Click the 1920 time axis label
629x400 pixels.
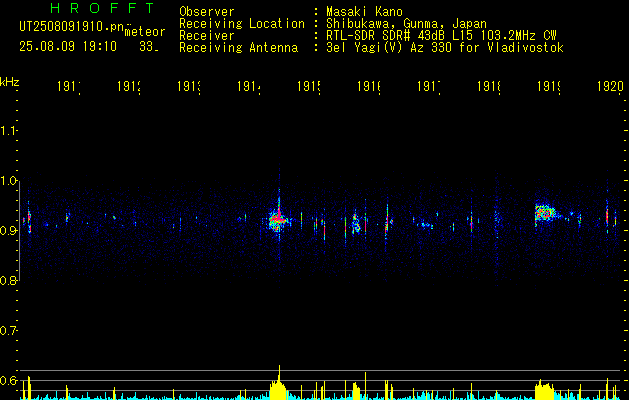point(610,86)
